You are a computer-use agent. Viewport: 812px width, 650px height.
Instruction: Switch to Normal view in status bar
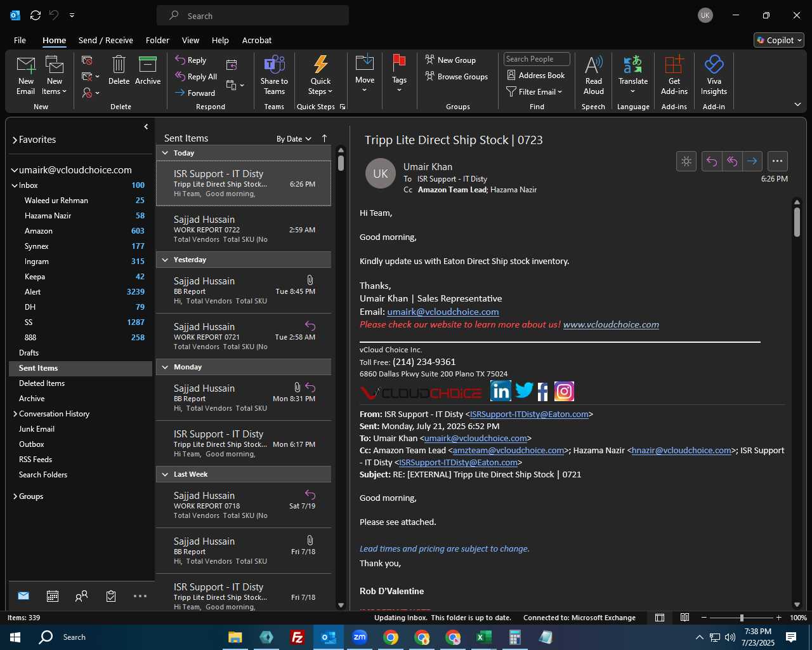pos(660,618)
